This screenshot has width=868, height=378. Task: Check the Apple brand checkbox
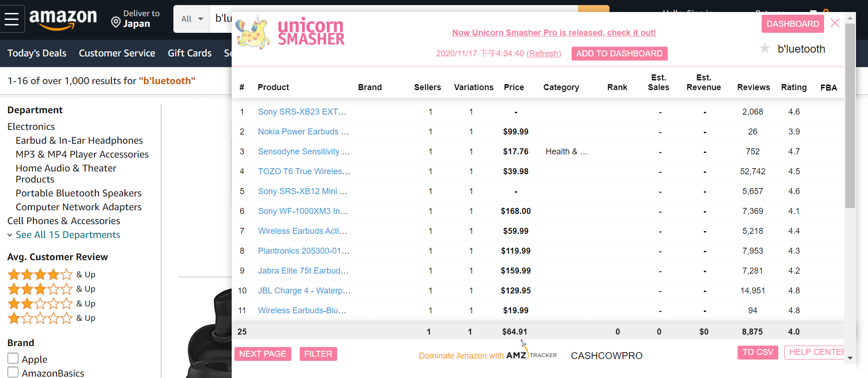13,359
